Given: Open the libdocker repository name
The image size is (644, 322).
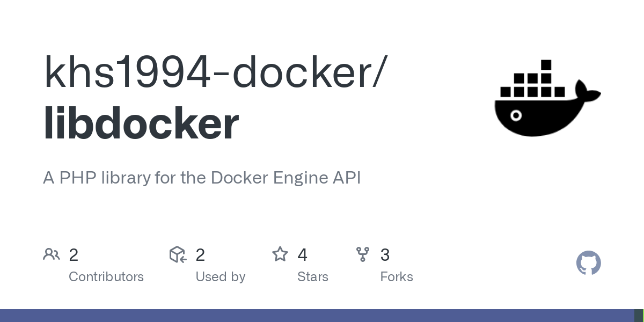Looking at the screenshot, I should 141,123.
